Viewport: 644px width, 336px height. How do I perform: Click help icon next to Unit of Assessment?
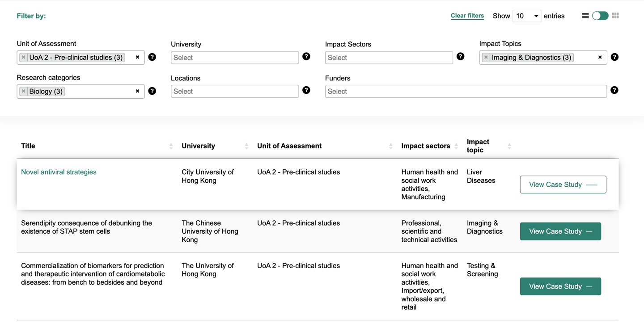click(152, 57)
